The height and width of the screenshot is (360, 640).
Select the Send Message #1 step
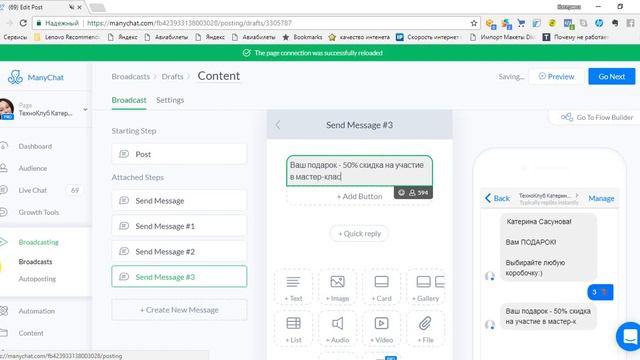coord(179,226)
